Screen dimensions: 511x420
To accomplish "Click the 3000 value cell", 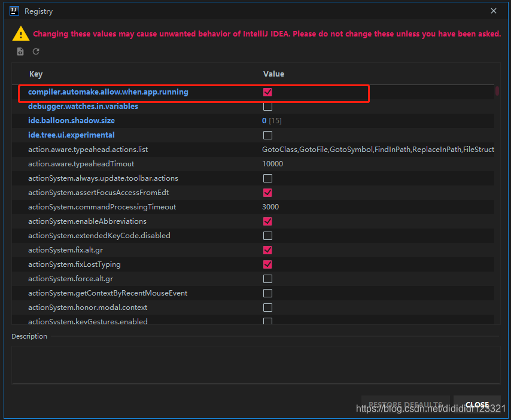I will click(x=270, y=207).
